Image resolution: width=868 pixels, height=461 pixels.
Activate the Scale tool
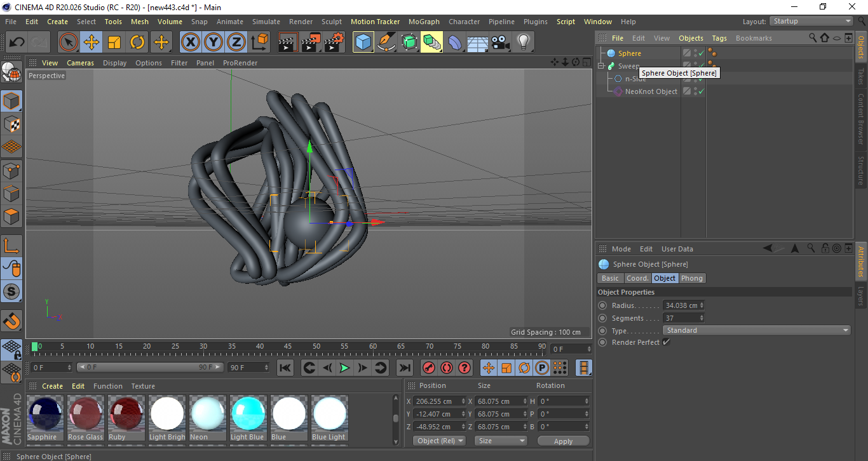(114, 43)
